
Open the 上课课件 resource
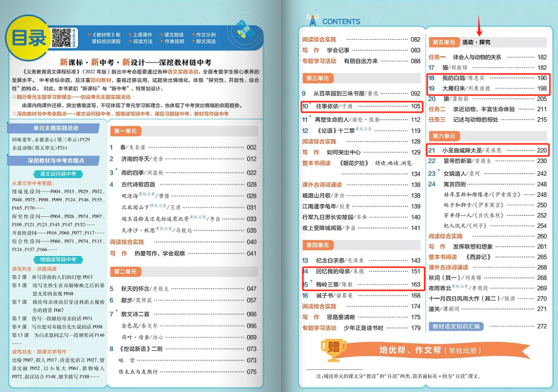[x=143, y=35]
